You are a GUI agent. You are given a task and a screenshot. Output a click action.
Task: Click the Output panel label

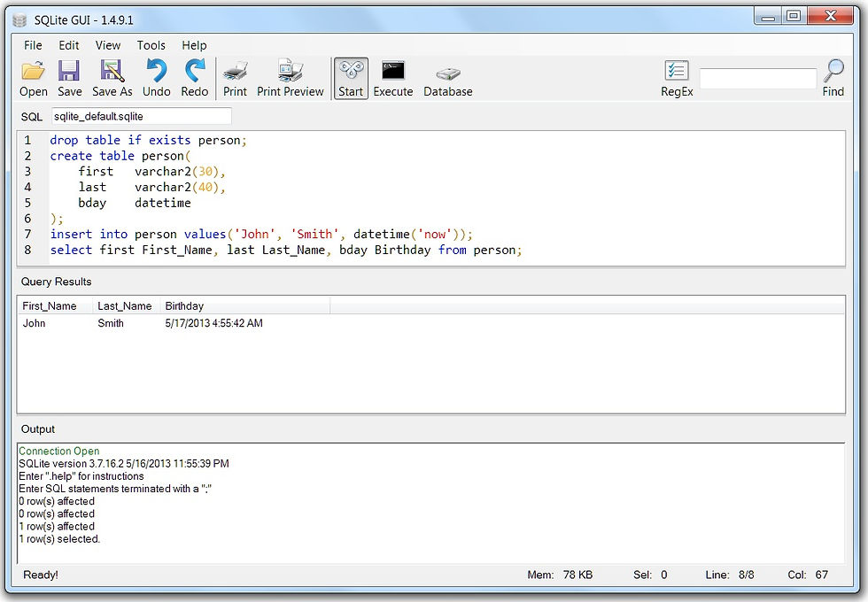[x=37, y=429]
